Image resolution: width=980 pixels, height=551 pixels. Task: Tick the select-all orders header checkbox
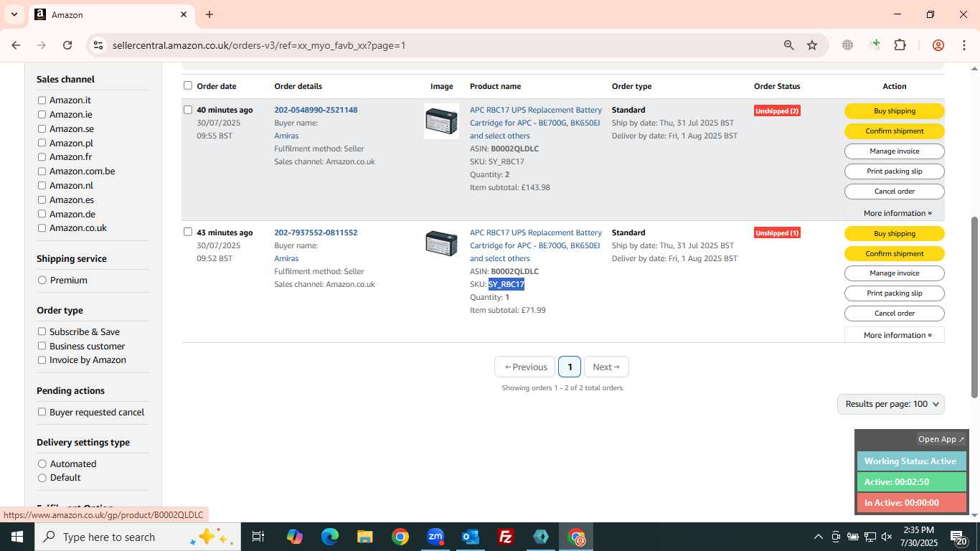click(x=188, y=85)
